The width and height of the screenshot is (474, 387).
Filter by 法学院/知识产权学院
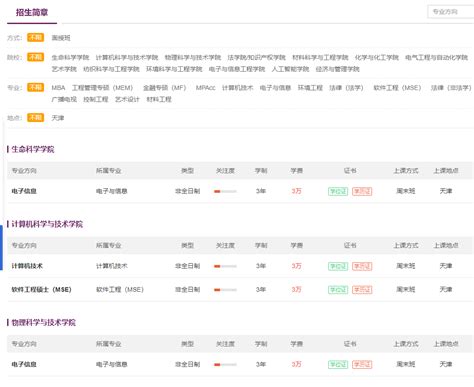coord(257,57)
